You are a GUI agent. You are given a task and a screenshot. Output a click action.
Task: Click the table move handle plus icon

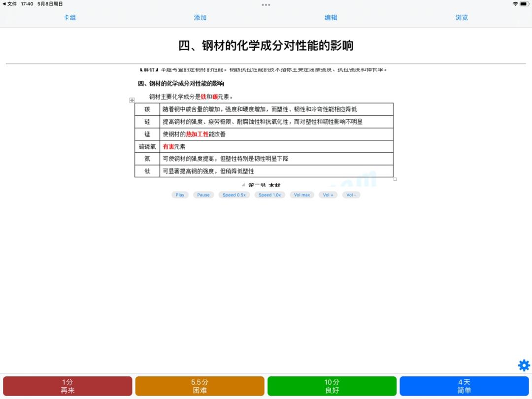[132, 100]
